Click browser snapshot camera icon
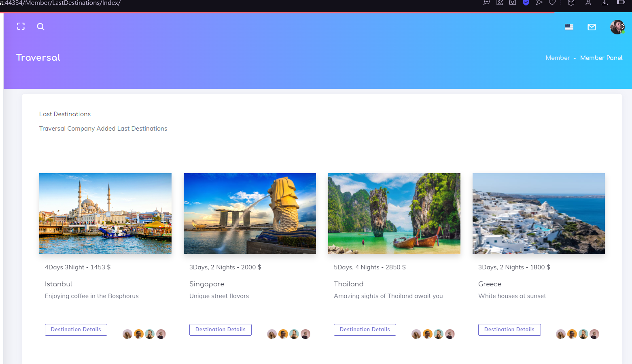Viewport: 632px width, 364px height. pyautogui.click(x=513, y=2)
